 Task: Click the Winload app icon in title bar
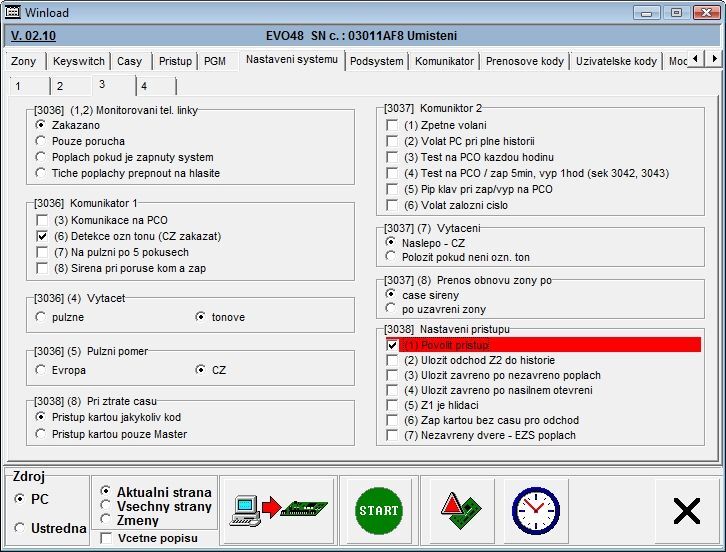(x=14, y=13)
